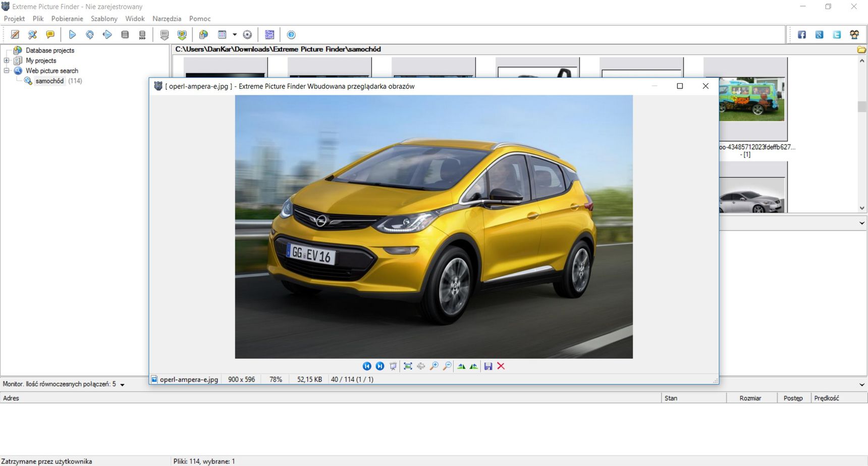The width and height of the screenshot is (868, 466).
Task: Click the purple wave toolbar icon
Action: click(269, 35)
